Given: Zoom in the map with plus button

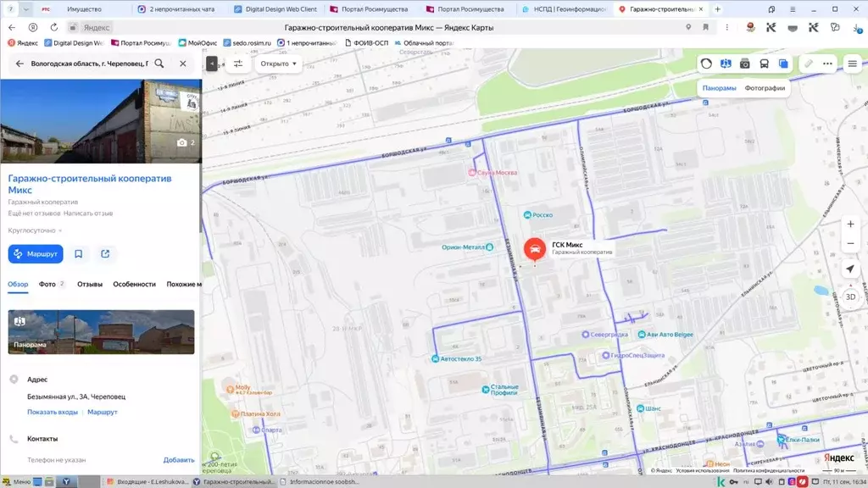Looking at the screenshot, I should (850, 224).
